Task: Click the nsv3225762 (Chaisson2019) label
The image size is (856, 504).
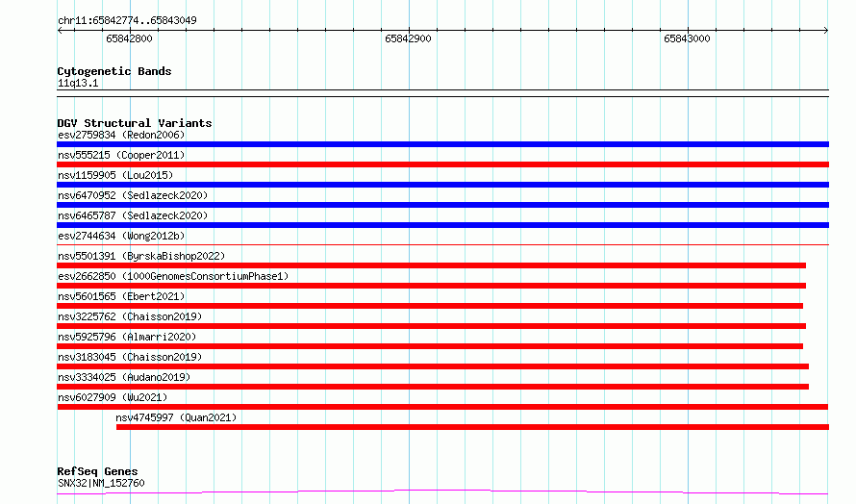Action: click(x=130, y=316)
